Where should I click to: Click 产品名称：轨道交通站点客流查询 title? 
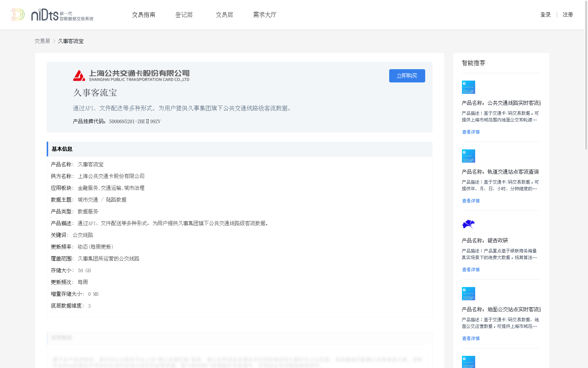click(500, 172)
